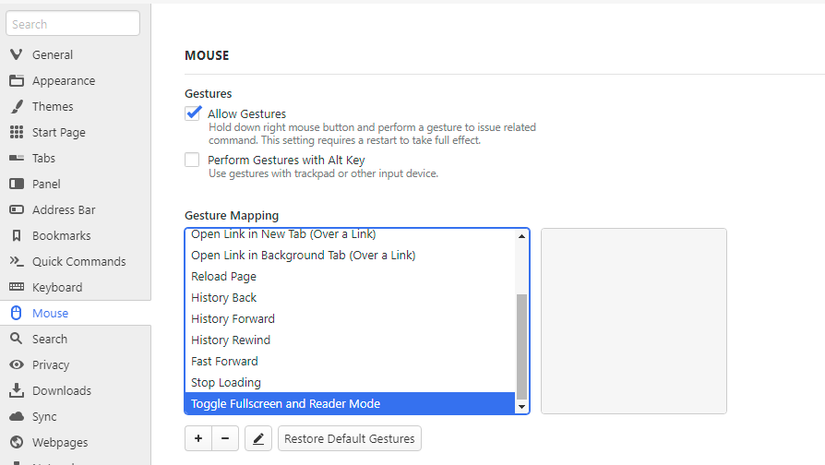This screenshot has width=825, height=465.
Task: Enable Perform Gestures with Alt Key
Action: pyautogui.click(x=192, y=159)
